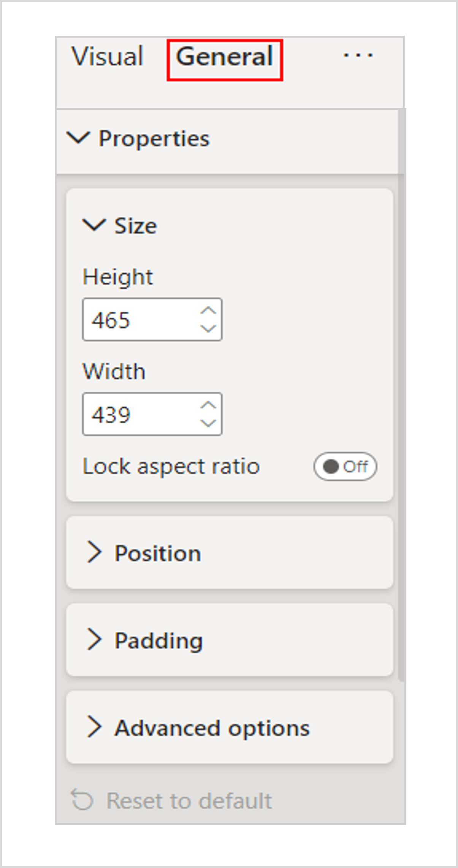458x868 pixels.
Task: Increase Width with the up arrow
Action: (x=208, y=405)
